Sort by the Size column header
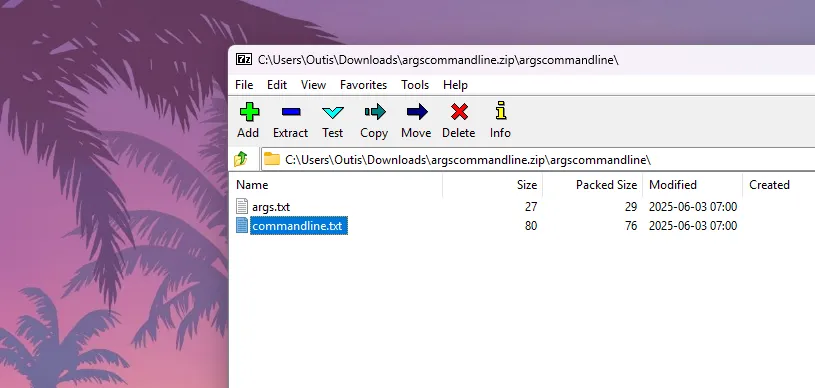Viewport: 815px width, 388px height. [492, 185]
